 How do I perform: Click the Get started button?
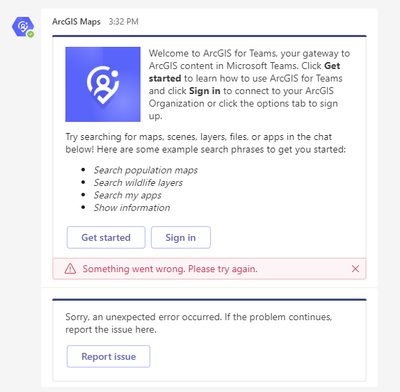[106, 237]
